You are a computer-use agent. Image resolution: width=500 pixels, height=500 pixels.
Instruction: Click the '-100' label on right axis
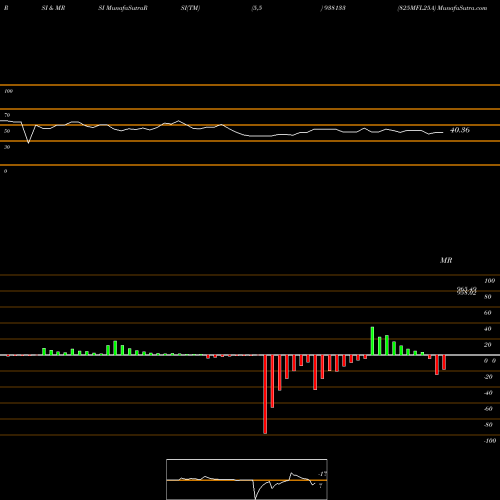pos(490,441)
